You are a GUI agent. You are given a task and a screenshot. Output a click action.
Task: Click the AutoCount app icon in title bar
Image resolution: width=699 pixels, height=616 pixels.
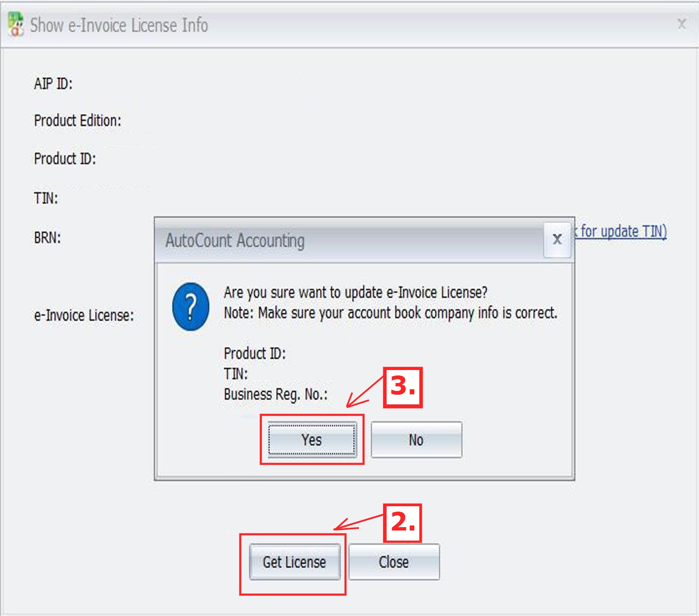point(16,24)
